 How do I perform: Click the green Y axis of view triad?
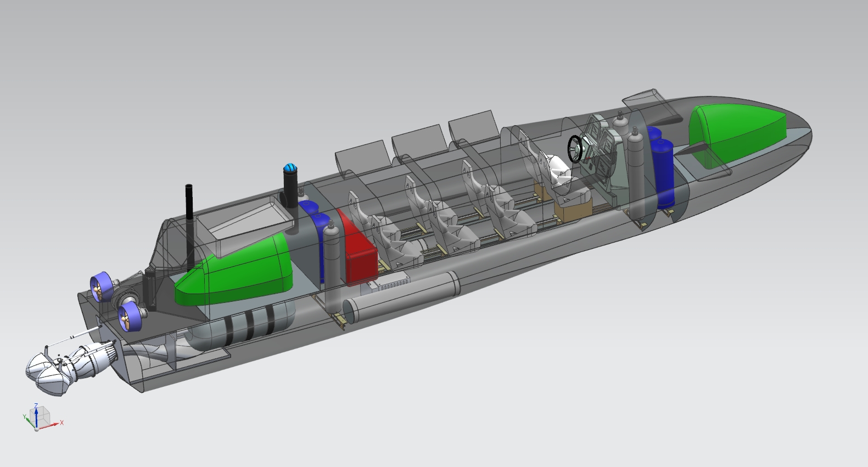(x=27, y=419)
